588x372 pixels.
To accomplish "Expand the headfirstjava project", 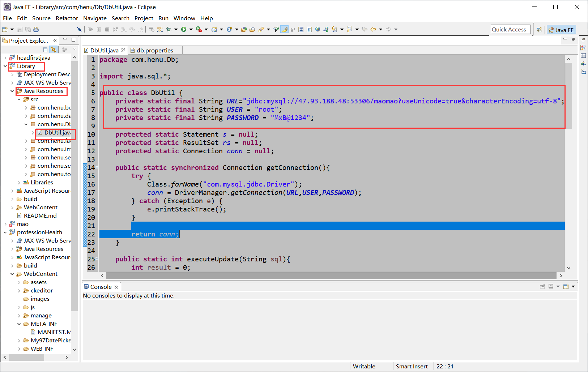I will (5, 58).
